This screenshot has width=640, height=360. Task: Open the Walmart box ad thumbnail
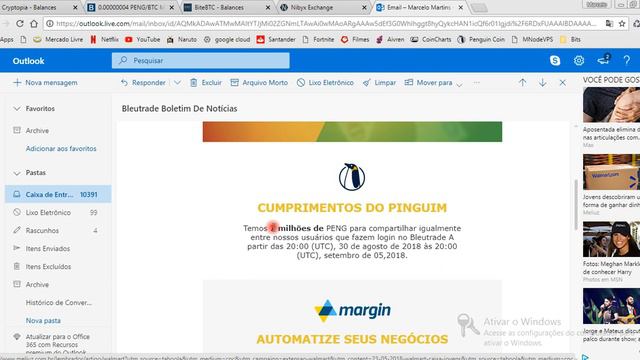[611, 172]
